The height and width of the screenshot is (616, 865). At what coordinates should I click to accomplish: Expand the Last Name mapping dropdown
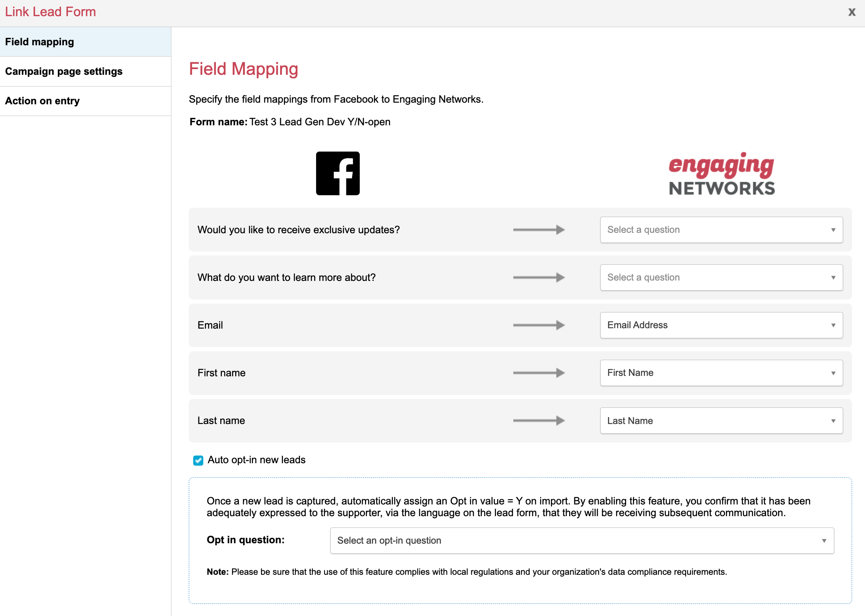point(721,420)
